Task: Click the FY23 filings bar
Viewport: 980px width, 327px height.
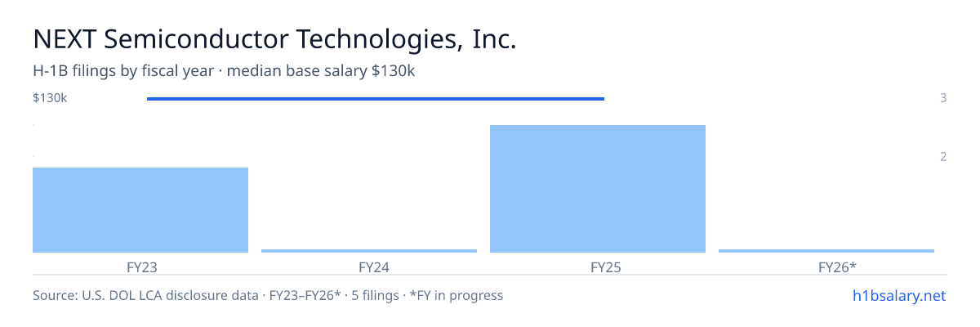Action: (x=140, y=210)
